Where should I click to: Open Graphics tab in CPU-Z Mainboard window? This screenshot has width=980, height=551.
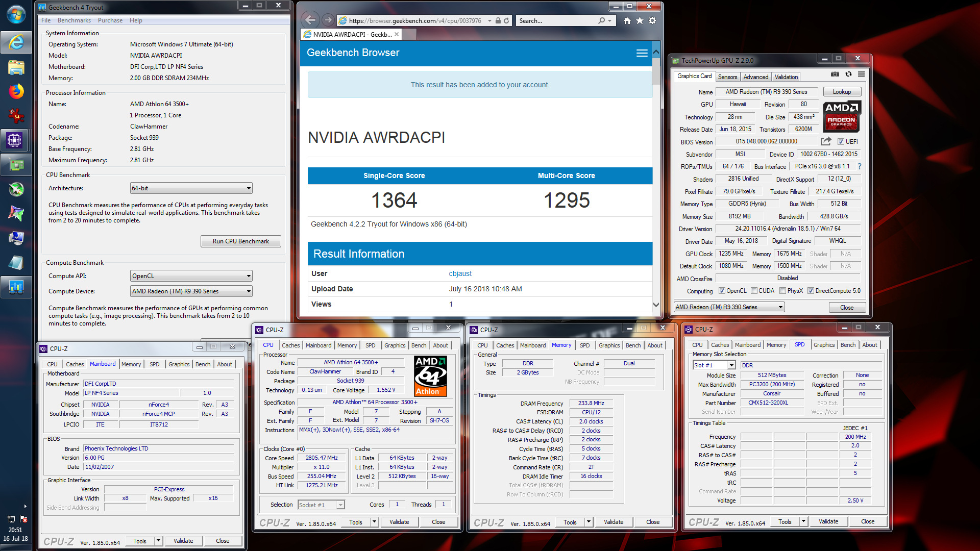(x=179, y=364)
